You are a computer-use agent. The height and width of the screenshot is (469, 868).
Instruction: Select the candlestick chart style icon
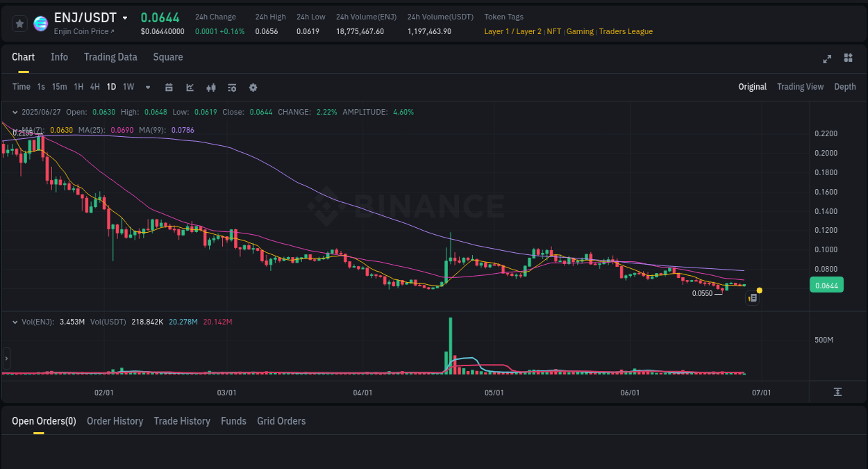tap(210, 87)
